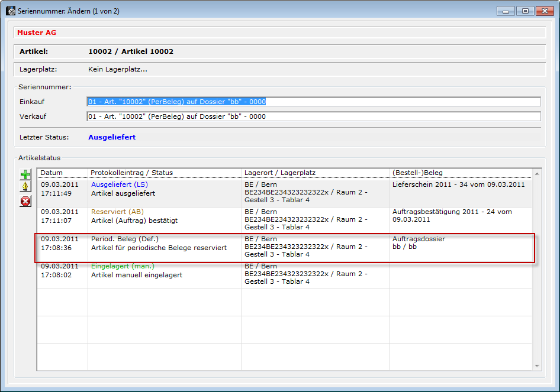Click the Protokolleintrag / Status column header
The image size is (560, 392).
[x=165, y=173]
